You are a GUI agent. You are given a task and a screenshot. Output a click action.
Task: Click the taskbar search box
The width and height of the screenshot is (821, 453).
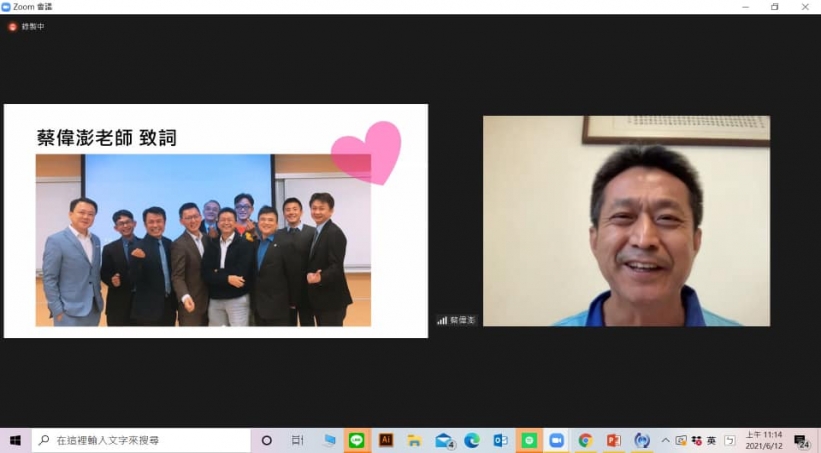(x=140, y=440)
